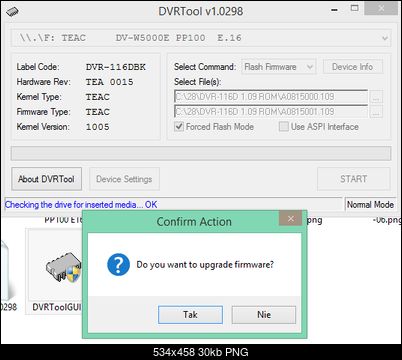Screen dimensions: 402x360
Task: Click the DVRToolGUI file name label
Action: pyautogui.click(x=57, y=307)
